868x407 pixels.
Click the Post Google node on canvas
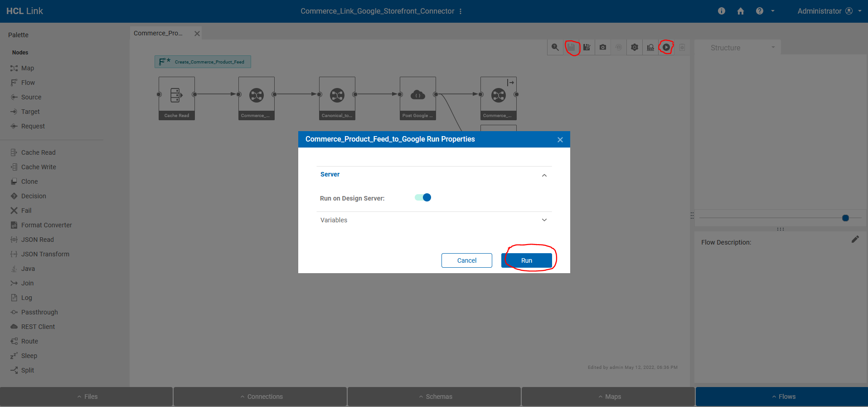pyautogui.click(x=418, y=98)
